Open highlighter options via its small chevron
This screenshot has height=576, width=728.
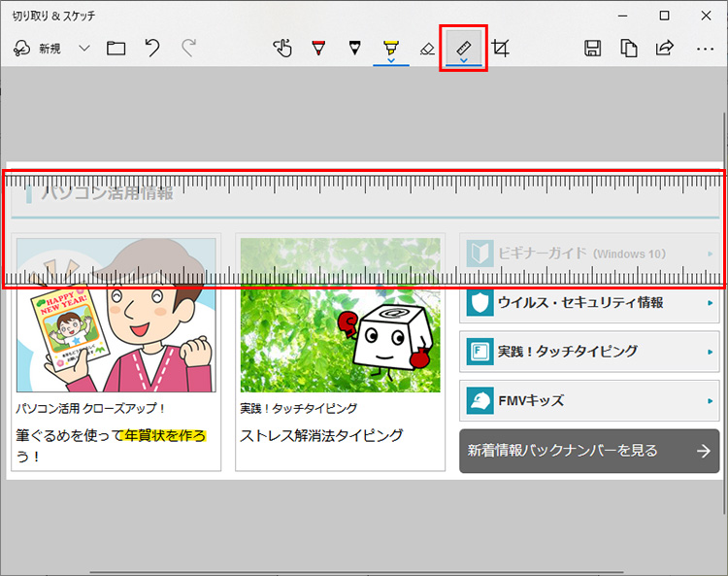point(391,60)
